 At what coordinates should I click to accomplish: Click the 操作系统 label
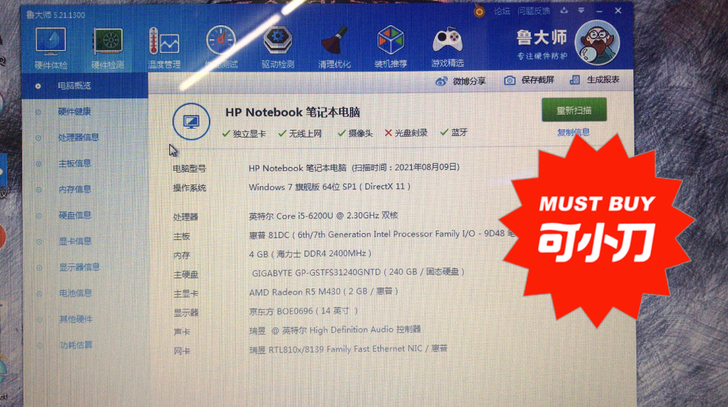click(189, 188)
